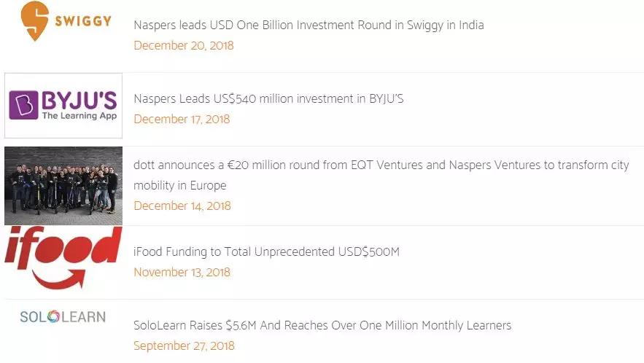This screenshot has height=363, width=644.
Task: Click the Swiggy orange pin logo icon
Action: [x=34, y=20]
